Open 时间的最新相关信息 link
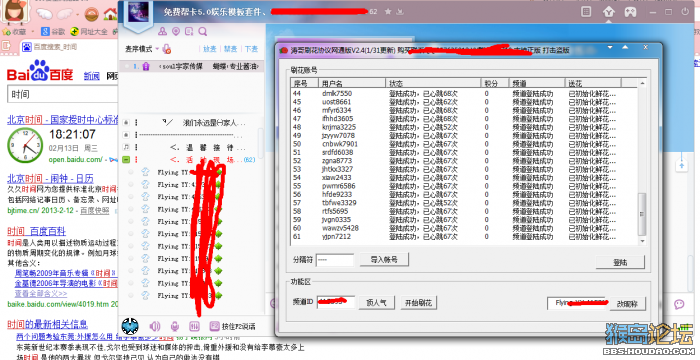 47,324
